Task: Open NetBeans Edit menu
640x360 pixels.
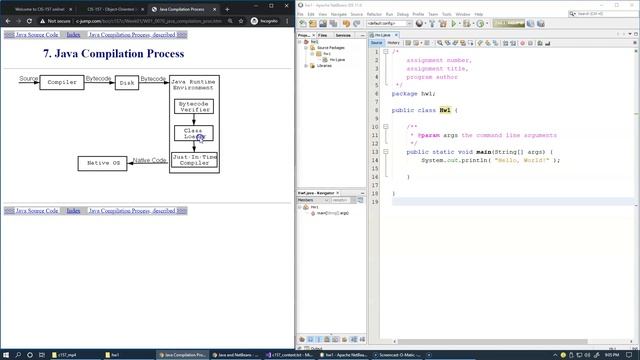Action: point(311,14)
